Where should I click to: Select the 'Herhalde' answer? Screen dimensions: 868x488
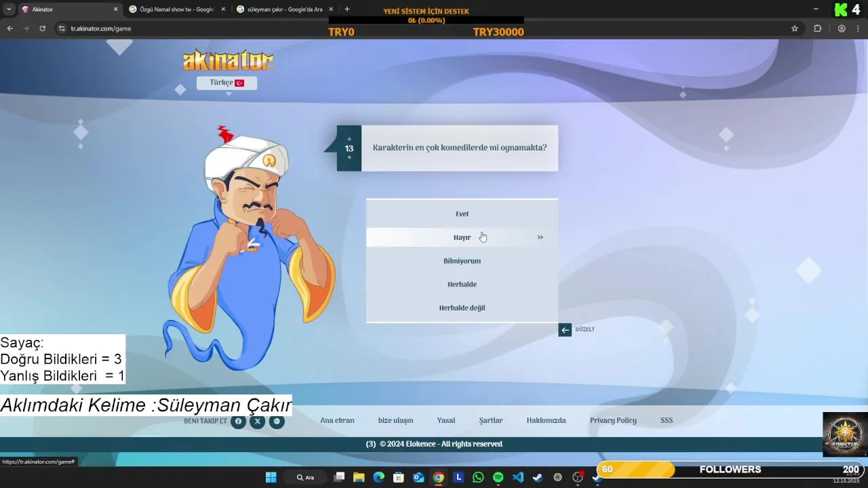pos(462,285)
